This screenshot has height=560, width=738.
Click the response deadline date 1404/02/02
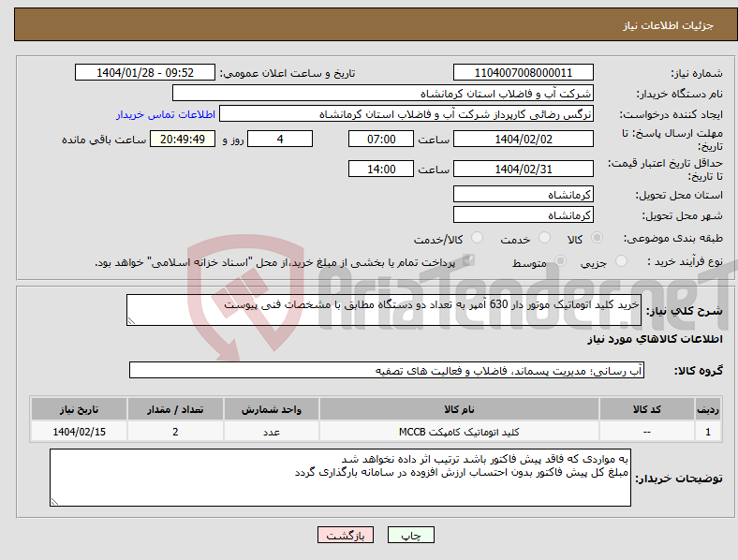click(x=523, y=139)
